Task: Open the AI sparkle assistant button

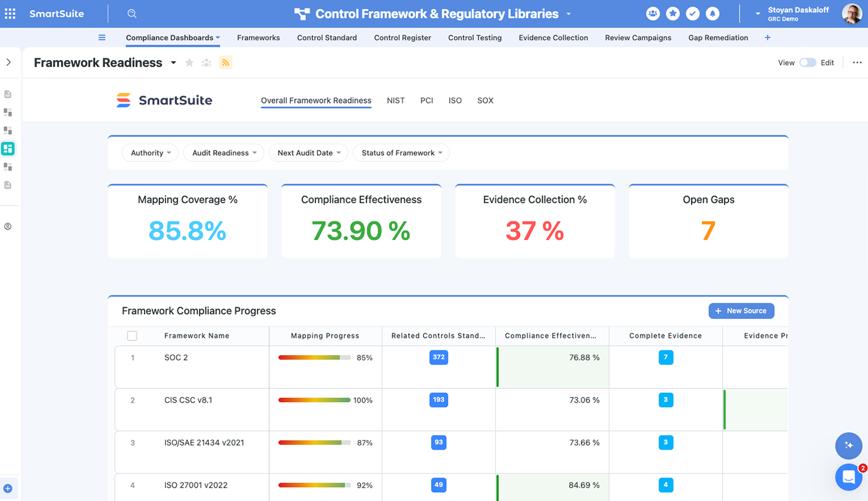Action: pos(848,445)
